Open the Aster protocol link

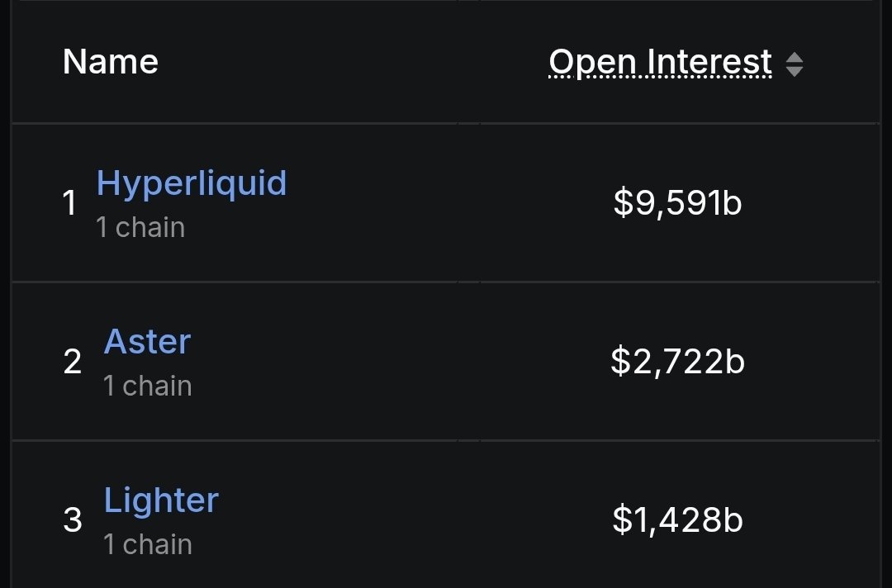point(147,341)
